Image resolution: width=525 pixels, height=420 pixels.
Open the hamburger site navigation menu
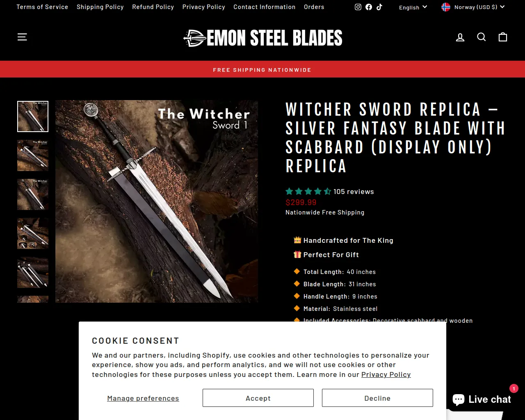pos(22,37)
